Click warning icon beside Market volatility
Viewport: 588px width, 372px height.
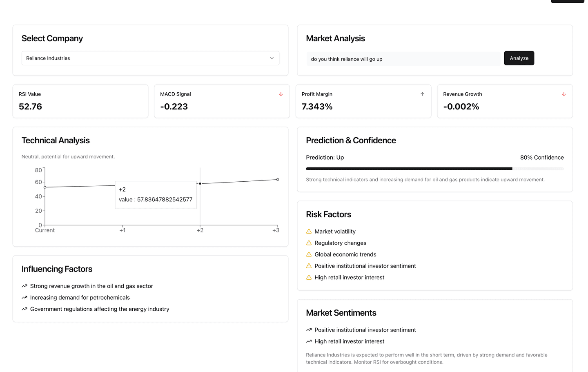coord(309,232)
